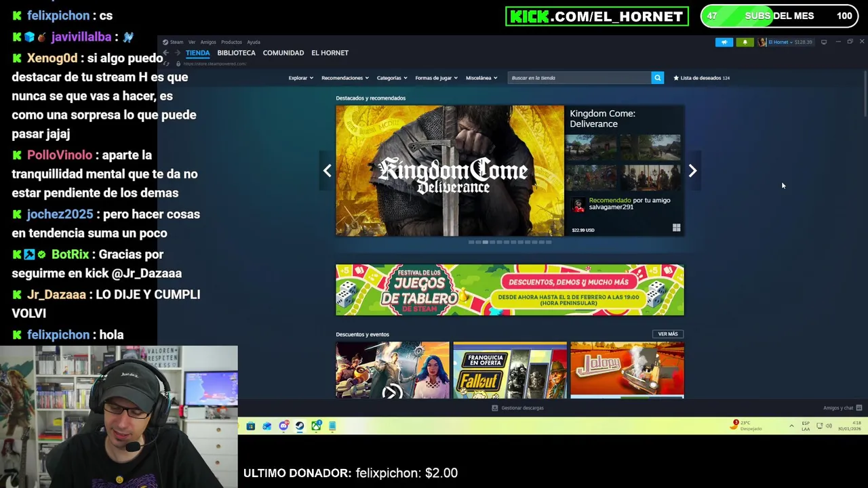
Task: Click the store URL address text
Action: click(x=216, y=64)
